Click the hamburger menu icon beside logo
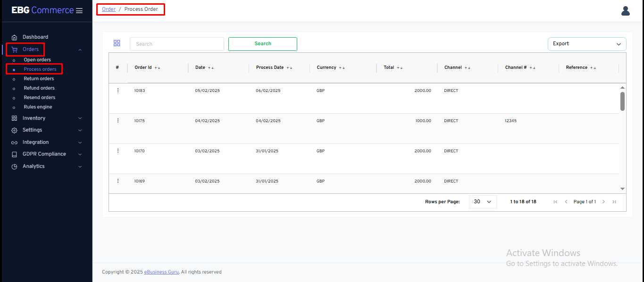Screen dimensions: 644x282 [x=79, y=11]
